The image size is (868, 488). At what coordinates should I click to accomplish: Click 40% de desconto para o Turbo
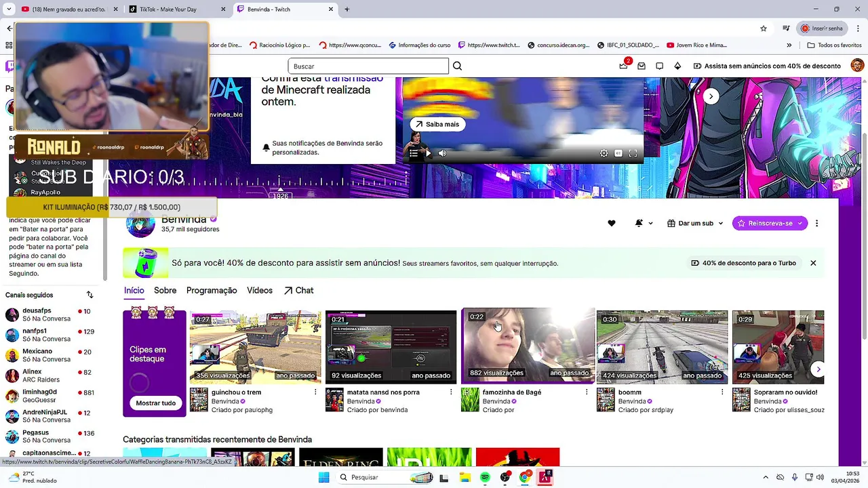coord(743,263)
